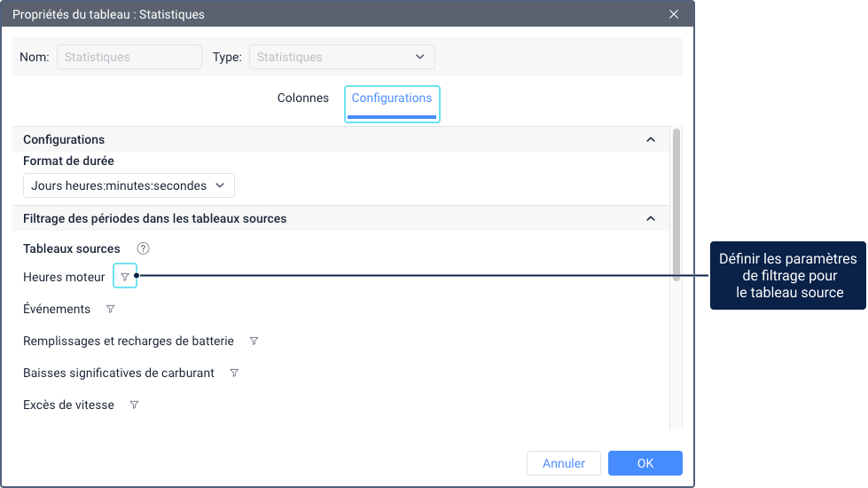This screenshot has width=868, height=488.
Task: Click the Annuler button
Action: click(x=564, y=463)
